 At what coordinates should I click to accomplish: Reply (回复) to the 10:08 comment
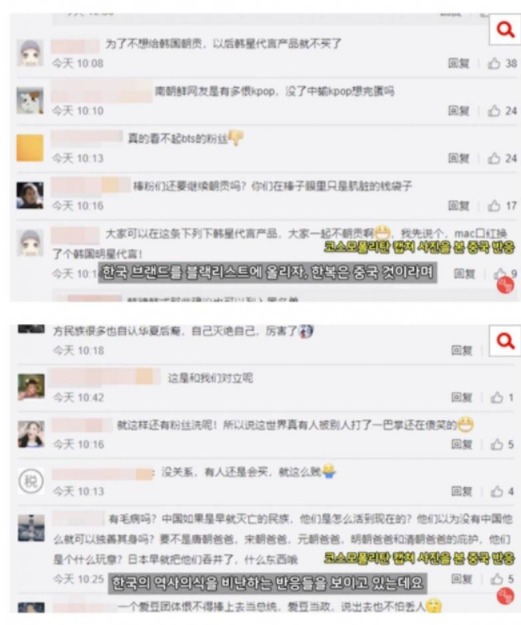coord(459,63)
